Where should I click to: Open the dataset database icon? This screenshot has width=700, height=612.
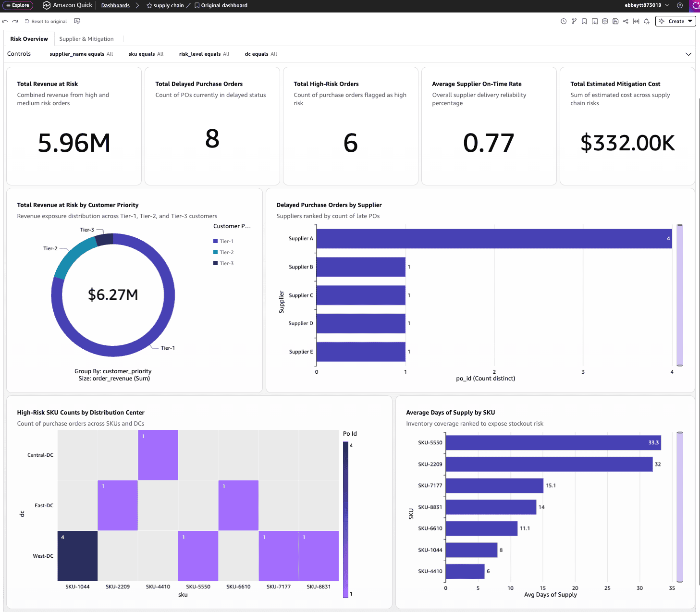605,21
